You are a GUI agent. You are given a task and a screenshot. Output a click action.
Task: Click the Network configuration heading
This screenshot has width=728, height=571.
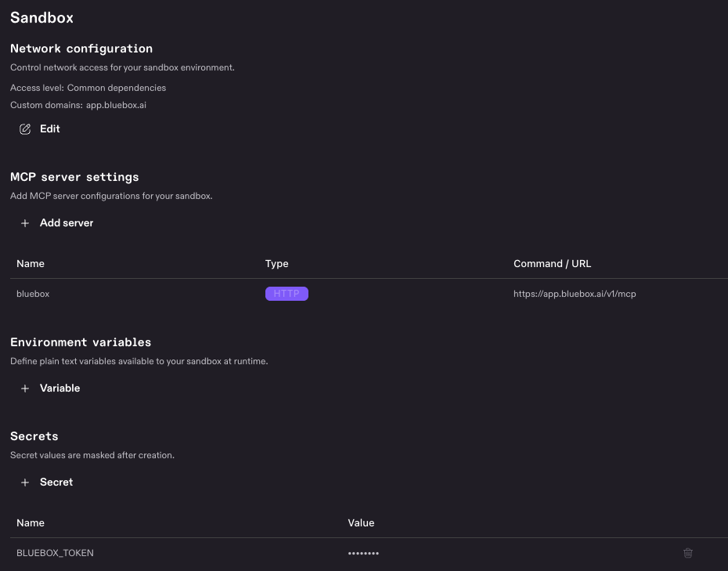pos(81,49)
